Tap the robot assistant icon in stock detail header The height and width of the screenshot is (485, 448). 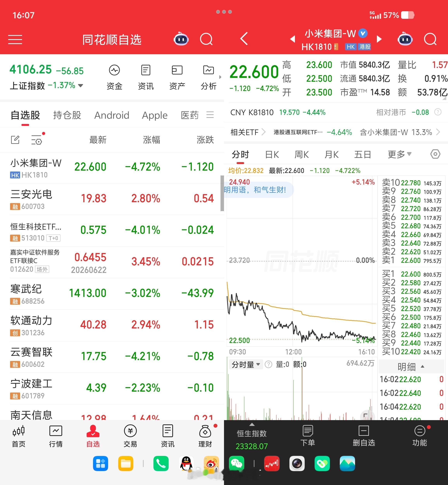point(405,39)
